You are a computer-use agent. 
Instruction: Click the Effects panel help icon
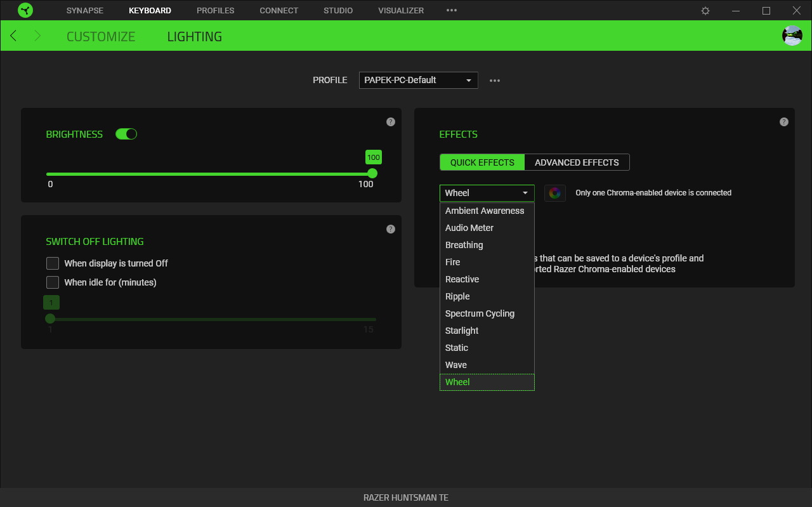[784, 122]
